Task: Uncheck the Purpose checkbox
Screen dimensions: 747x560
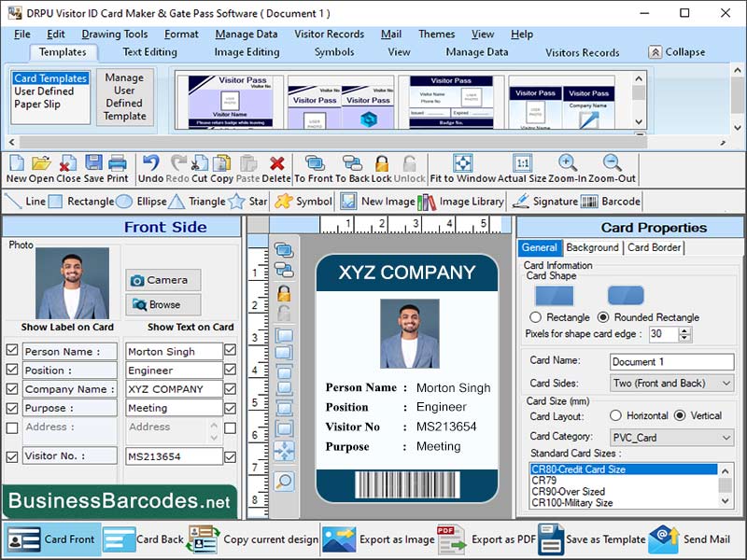Action: [x=12, y=408]
